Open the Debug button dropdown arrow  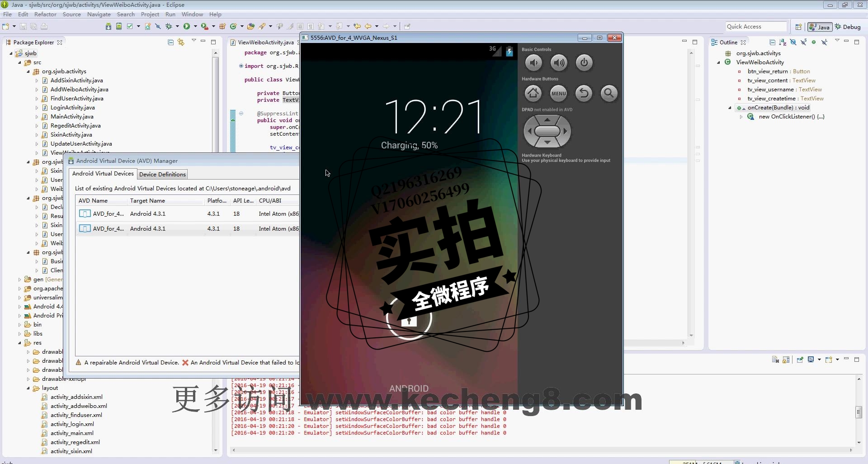coord(177,26)
